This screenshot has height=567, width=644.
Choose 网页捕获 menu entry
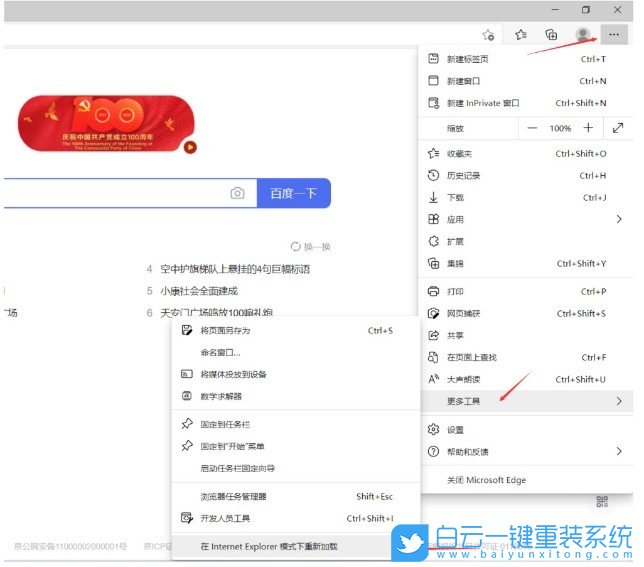click(525, 314)
